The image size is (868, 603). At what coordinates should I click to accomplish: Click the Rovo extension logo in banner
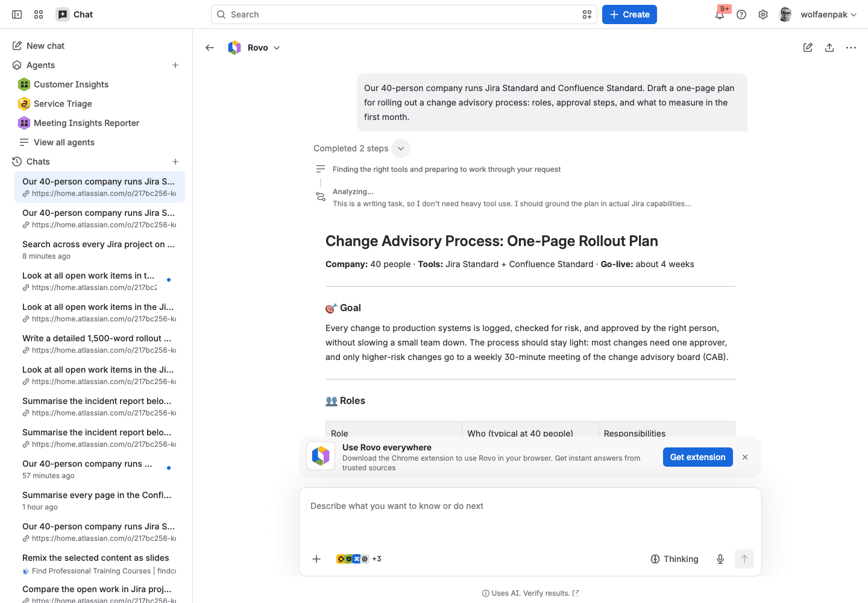point(321,456)
